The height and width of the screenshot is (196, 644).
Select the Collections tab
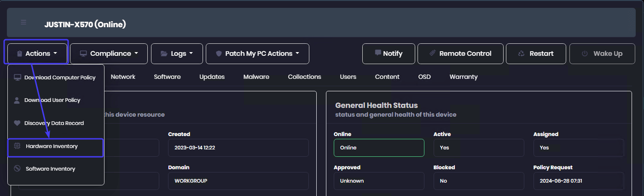[305, 77]
